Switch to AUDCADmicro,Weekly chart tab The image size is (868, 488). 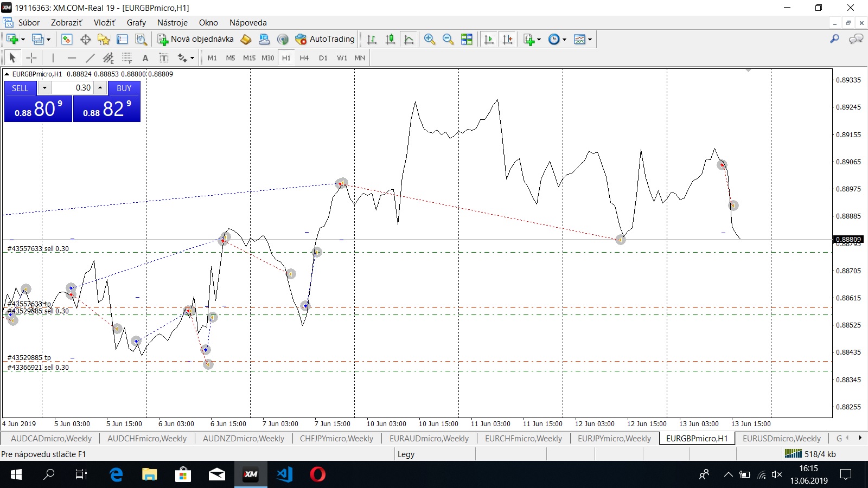pos(52,438)
